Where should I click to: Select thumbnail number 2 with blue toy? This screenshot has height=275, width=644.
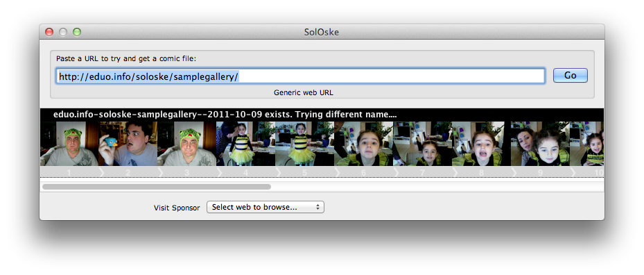point(128,144)
